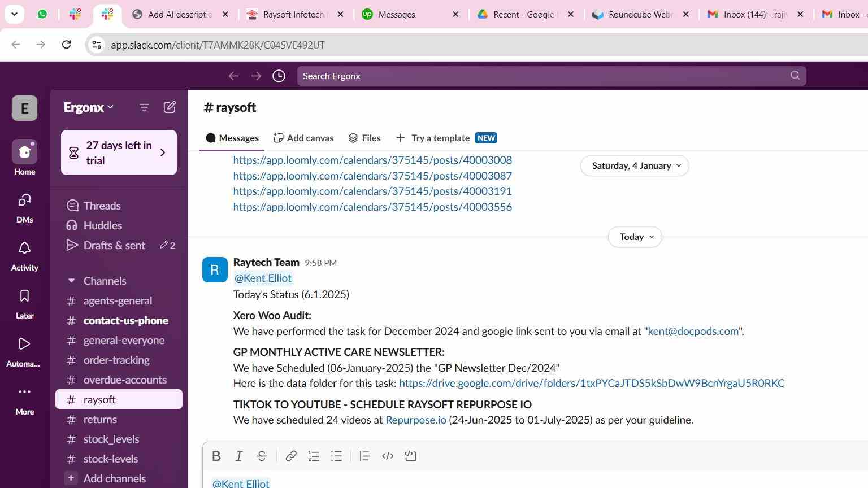The image size is (868, 488).
Task: Toggle strikethrough formatting in composer
Action: click(262, 456)
